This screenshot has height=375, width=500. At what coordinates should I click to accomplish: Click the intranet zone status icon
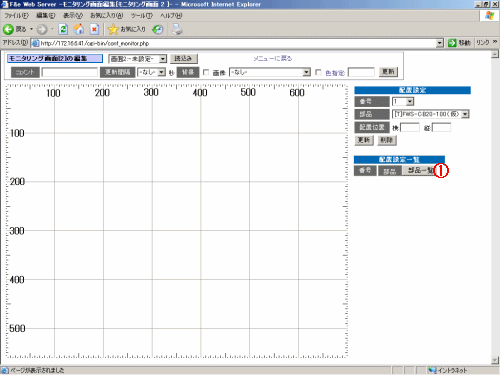click(x=433, y=370)
